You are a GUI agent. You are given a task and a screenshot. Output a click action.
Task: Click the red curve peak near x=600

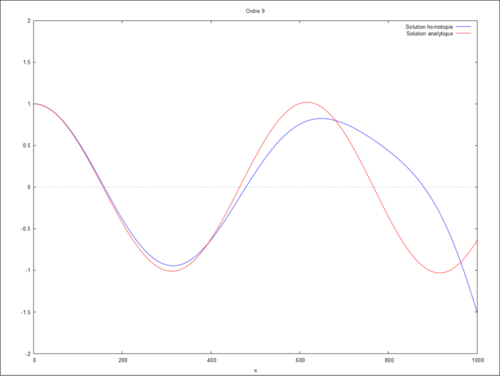pos(307,102)
